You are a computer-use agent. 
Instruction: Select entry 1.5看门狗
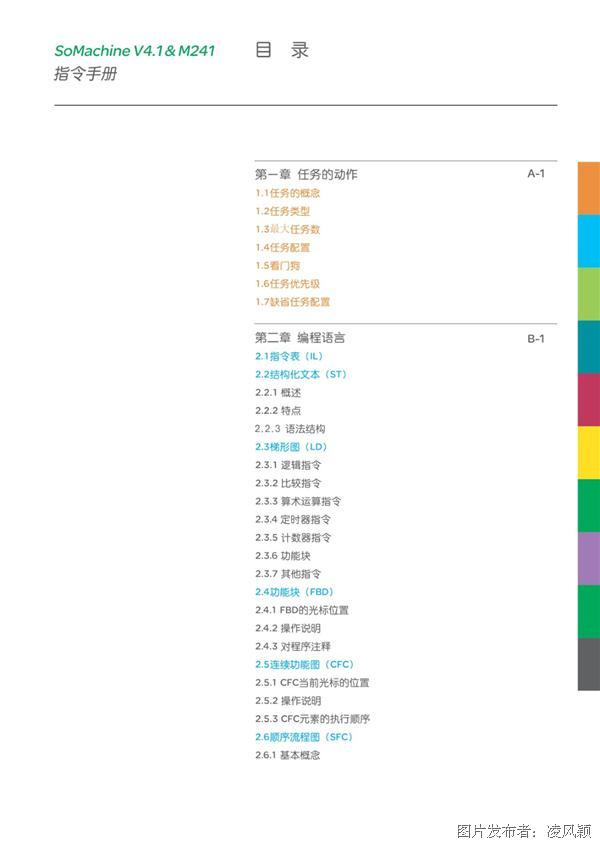[x=278, y=266]
